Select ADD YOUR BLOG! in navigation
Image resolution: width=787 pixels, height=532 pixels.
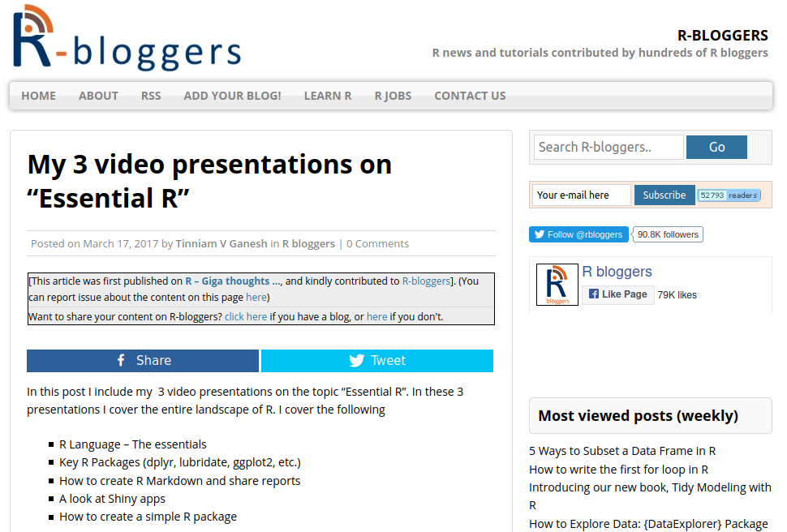(232, 96)
